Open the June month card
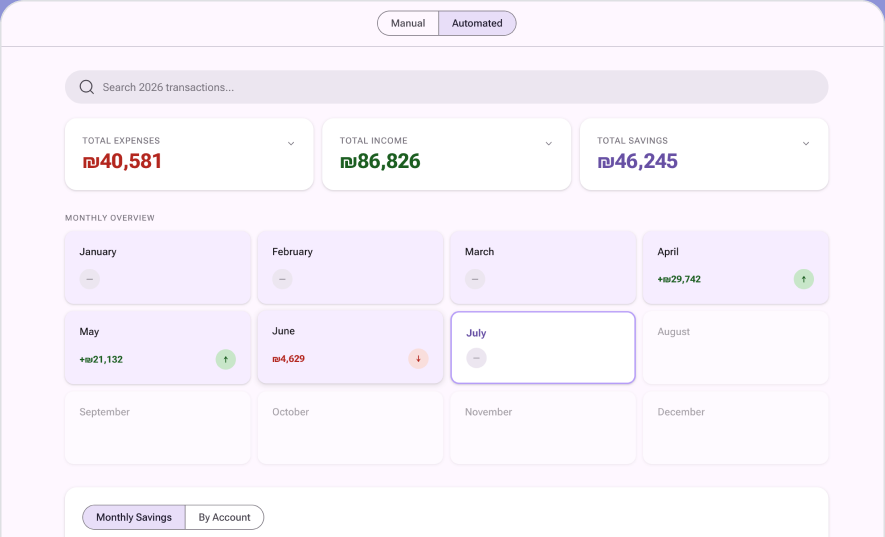The width and height of the screenshot is (885, 537). [351, 347]
